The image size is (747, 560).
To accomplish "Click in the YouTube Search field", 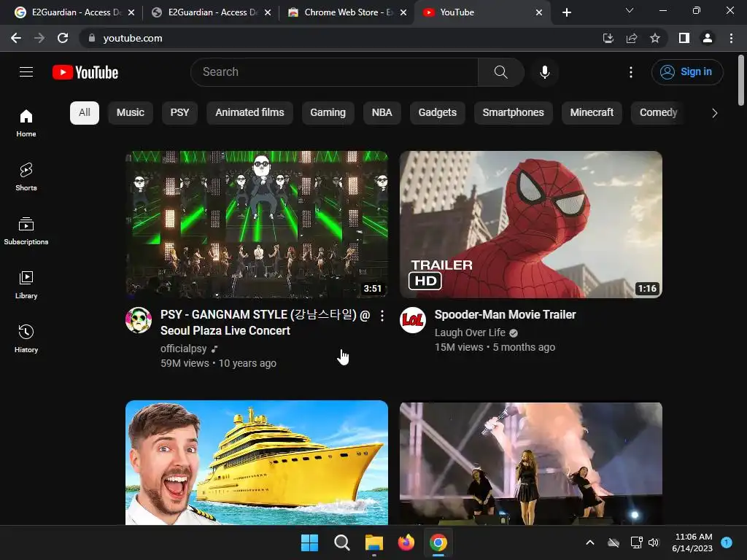I will (334, 72).
